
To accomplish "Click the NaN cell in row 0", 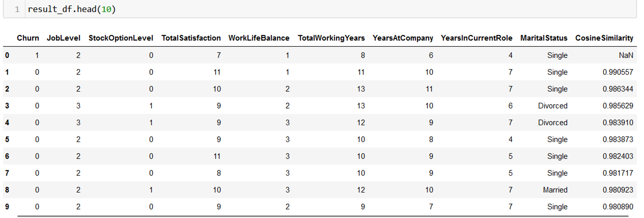I will click(x=626, y=55).
